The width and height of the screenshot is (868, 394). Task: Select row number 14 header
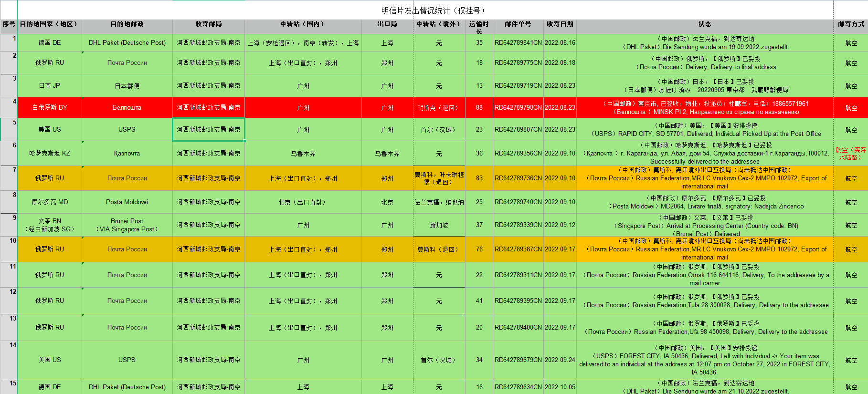(x=9, y=360)
